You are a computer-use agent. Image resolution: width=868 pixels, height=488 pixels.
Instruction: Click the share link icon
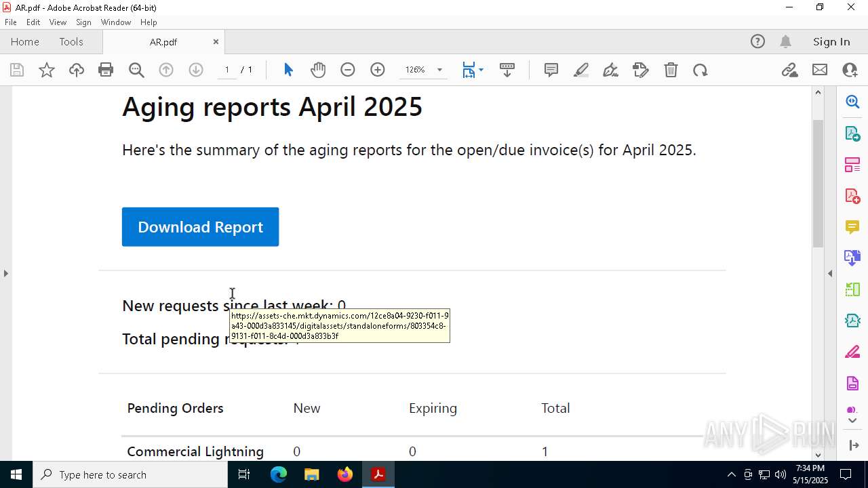(789, 70)
